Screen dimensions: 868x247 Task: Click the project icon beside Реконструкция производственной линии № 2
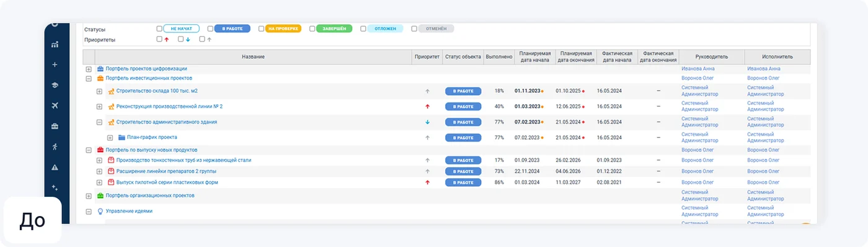[x=111, y=107]
